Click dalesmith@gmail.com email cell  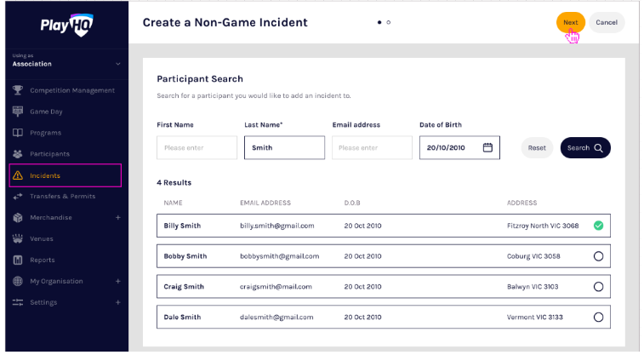click(x=276, y=317)
